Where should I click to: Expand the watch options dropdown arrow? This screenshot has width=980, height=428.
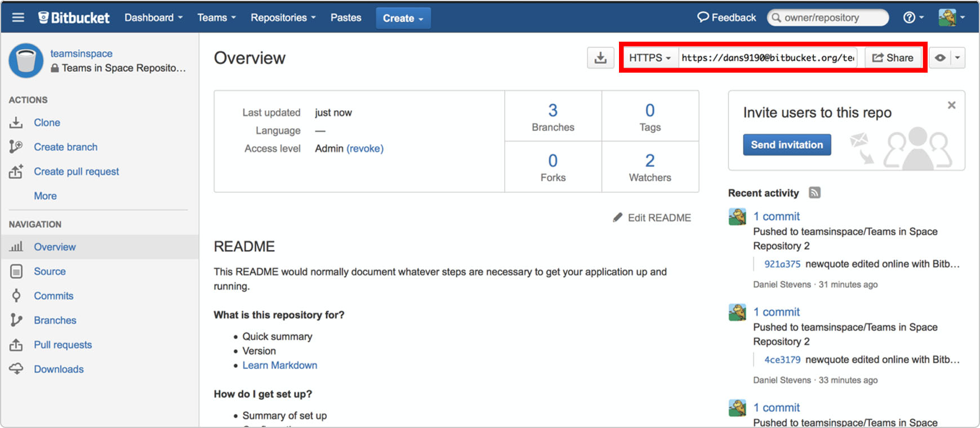tap(958, 57)
